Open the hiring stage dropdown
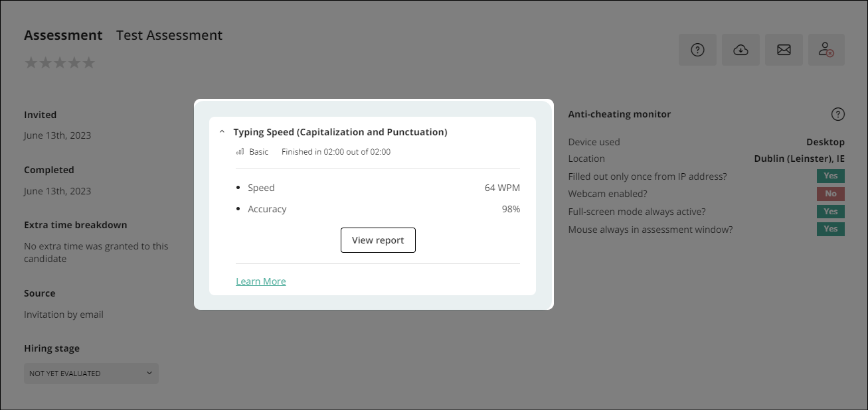868x410 pixels. pyautogui.click(x=91, y=373)
